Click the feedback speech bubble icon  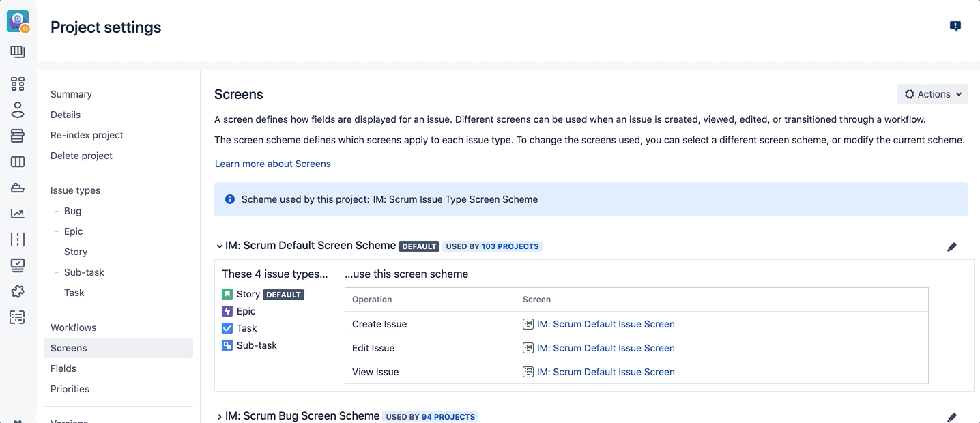955,27
